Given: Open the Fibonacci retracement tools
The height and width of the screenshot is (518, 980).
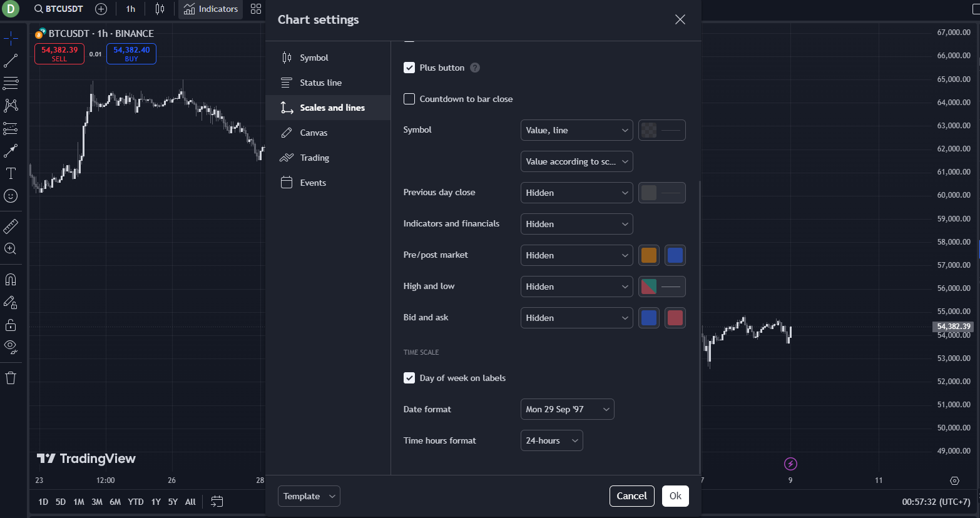Looking at the screenshot, I should [x=11, y=83].
